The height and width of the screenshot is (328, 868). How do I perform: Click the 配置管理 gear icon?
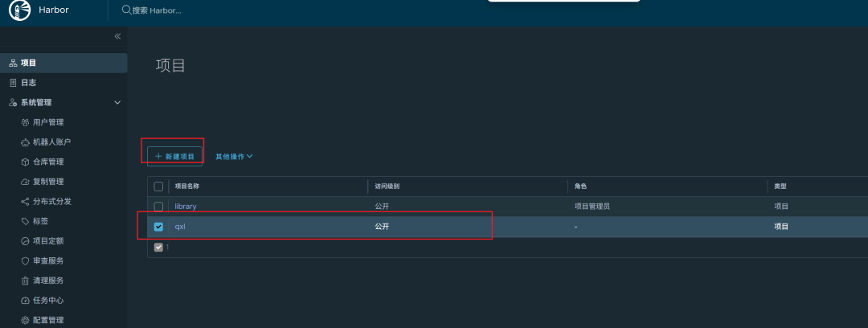pos(25,320)
